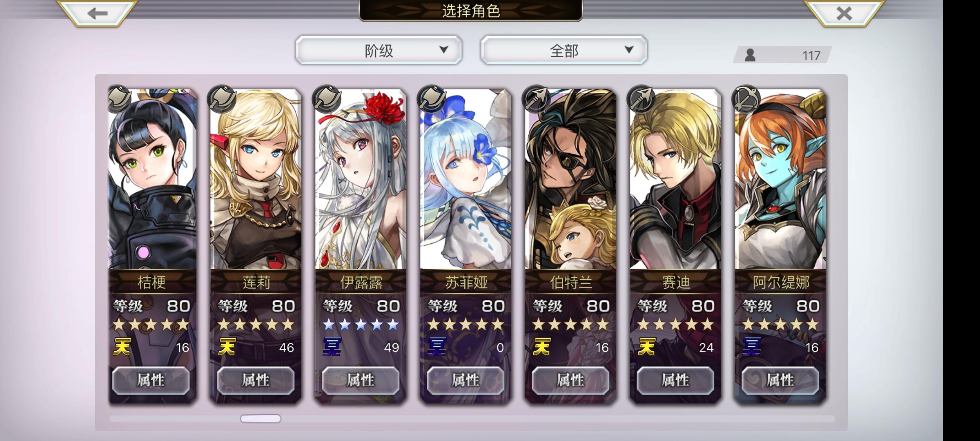Click the 天 light icon on 赛迪's card
980x441 pixels.
[x=646, y=347]
